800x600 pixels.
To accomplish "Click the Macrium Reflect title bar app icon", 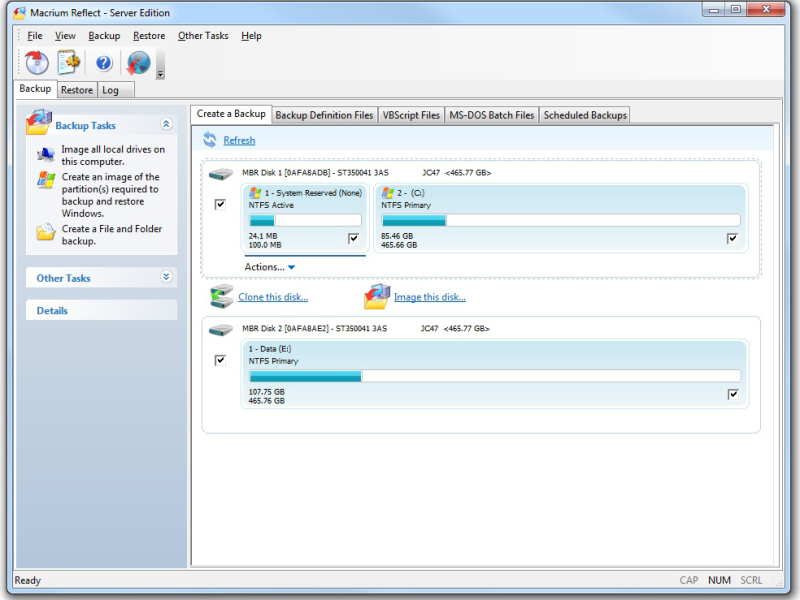I will tap(19, 13).
